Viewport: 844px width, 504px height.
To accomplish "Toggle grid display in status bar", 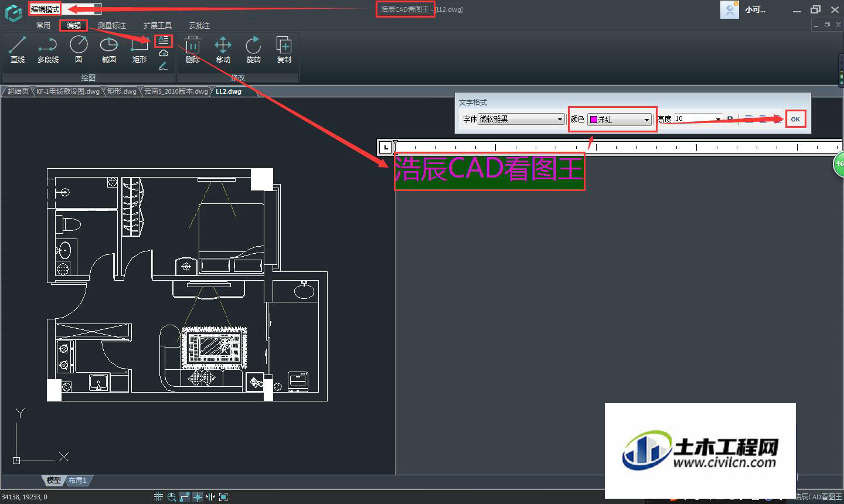I will click(158, 497).
